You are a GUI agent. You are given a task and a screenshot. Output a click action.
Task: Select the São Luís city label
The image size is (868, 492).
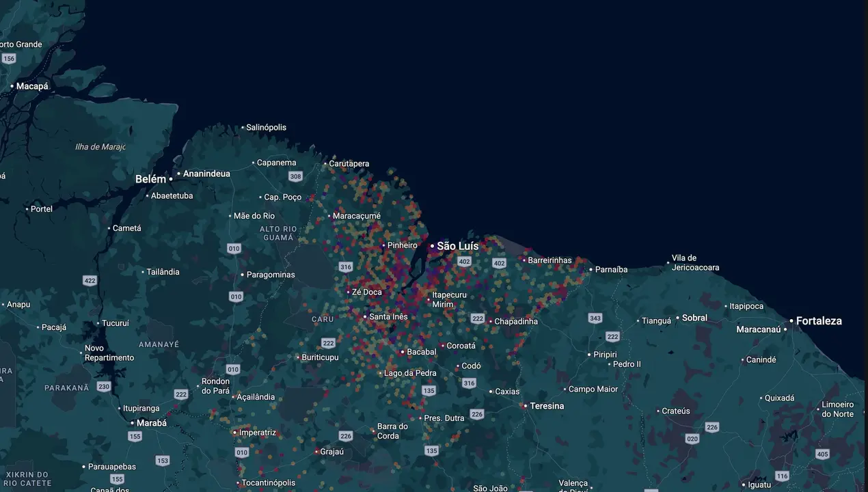[458, 246]
